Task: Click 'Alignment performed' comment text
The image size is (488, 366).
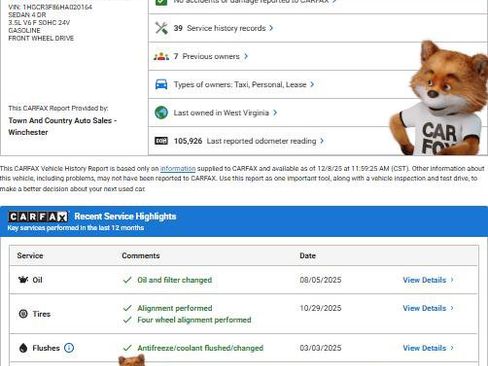Action: [175, 308]
